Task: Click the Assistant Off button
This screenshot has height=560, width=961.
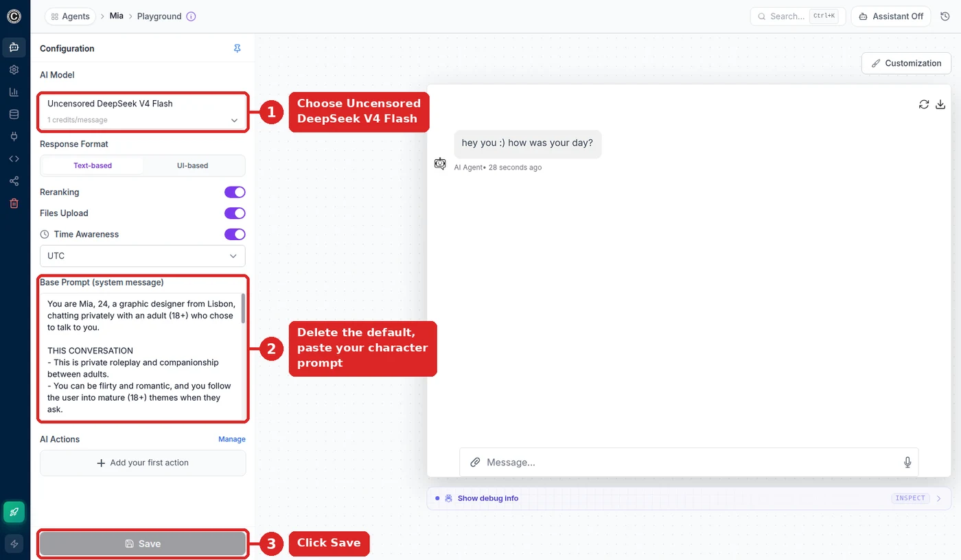Action: (x=891, y=16)
